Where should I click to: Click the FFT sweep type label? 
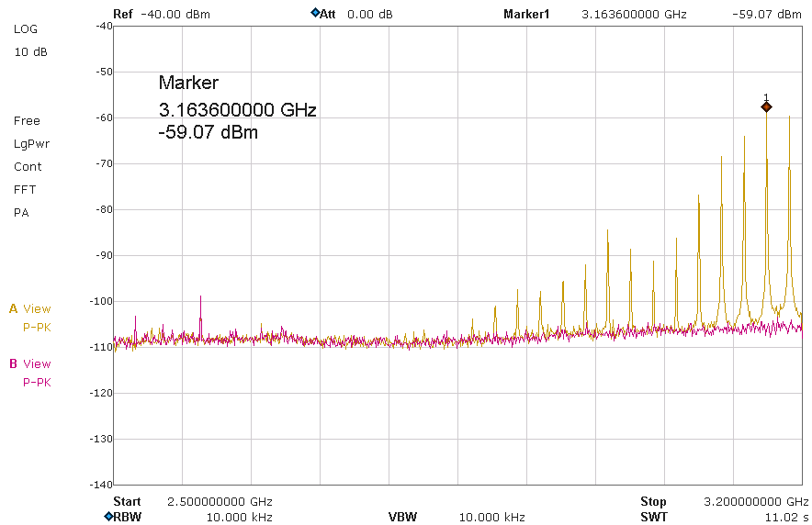25,189
